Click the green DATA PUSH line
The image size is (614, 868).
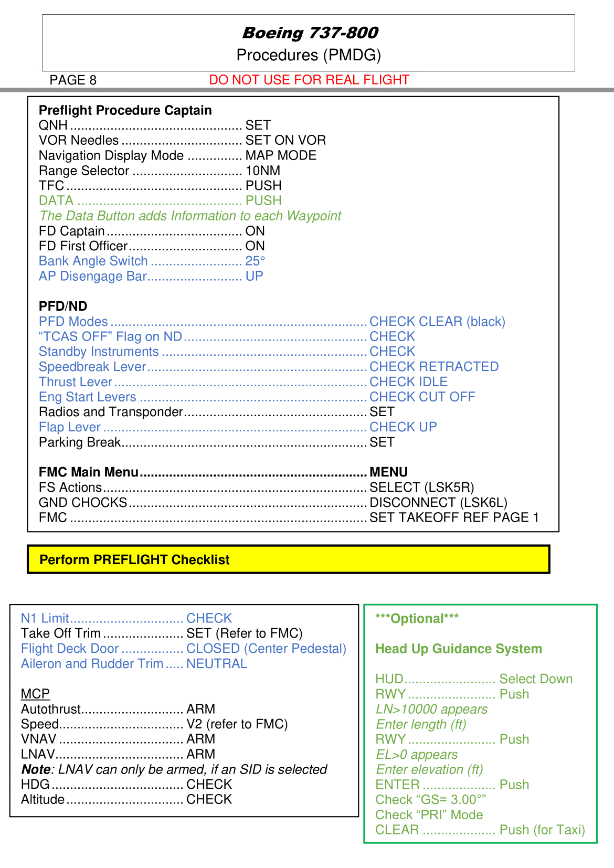coord(160,200)
